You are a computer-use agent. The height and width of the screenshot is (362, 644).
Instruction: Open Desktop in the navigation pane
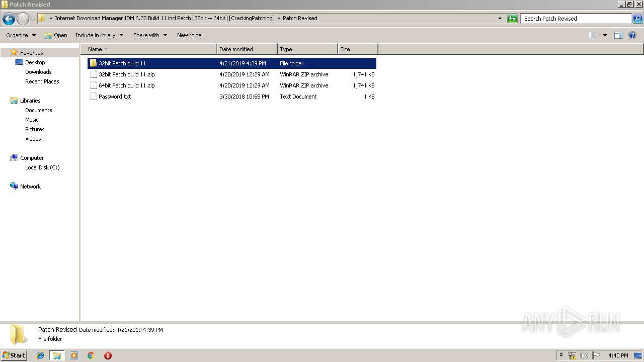click(35, 62)
